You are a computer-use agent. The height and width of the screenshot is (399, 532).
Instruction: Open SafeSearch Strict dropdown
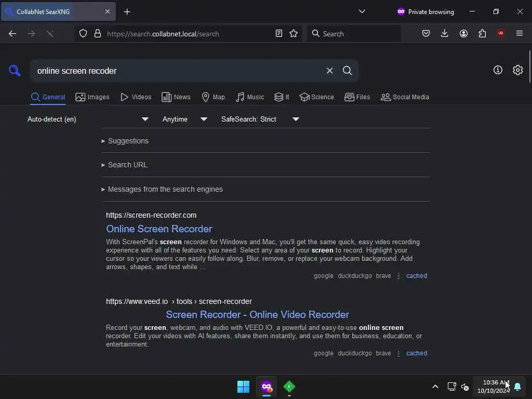tap(260, 119)
